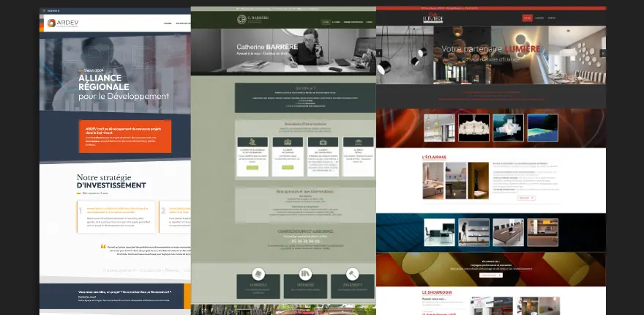Open the white geometric lamp thumbnail
Screen dimensions: 644x315
point(508,128)
